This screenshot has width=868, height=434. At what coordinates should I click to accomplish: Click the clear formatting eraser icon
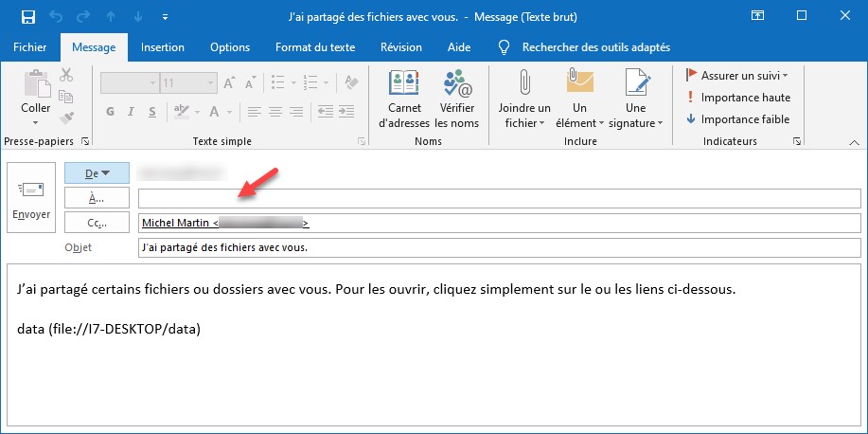click(351, 83)
